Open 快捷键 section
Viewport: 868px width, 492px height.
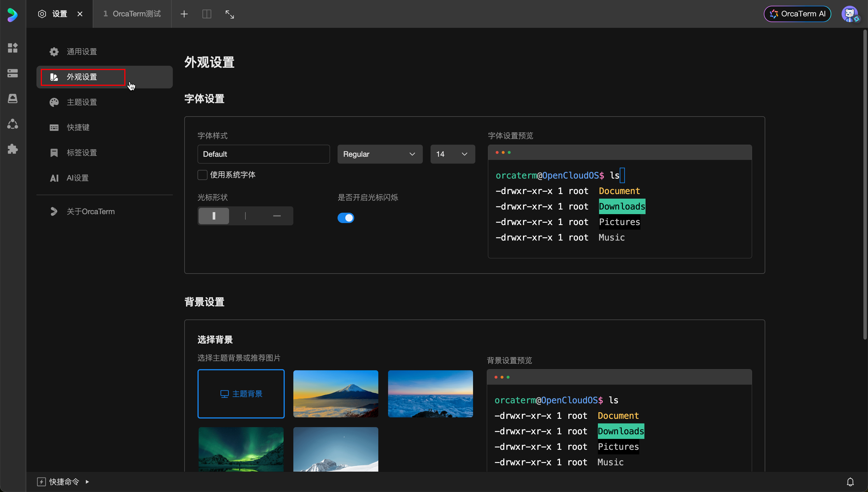(x=105, y=127)
